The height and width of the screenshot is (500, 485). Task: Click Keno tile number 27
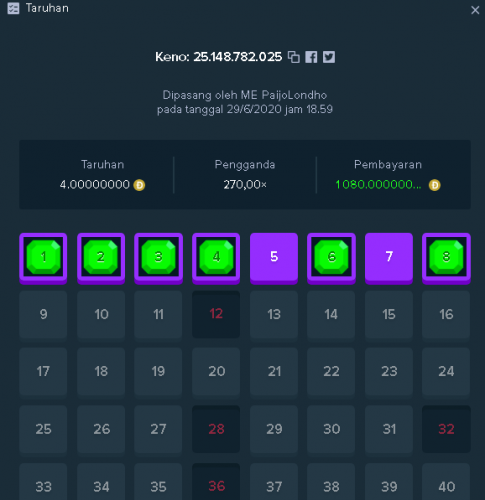click(158, 429)
